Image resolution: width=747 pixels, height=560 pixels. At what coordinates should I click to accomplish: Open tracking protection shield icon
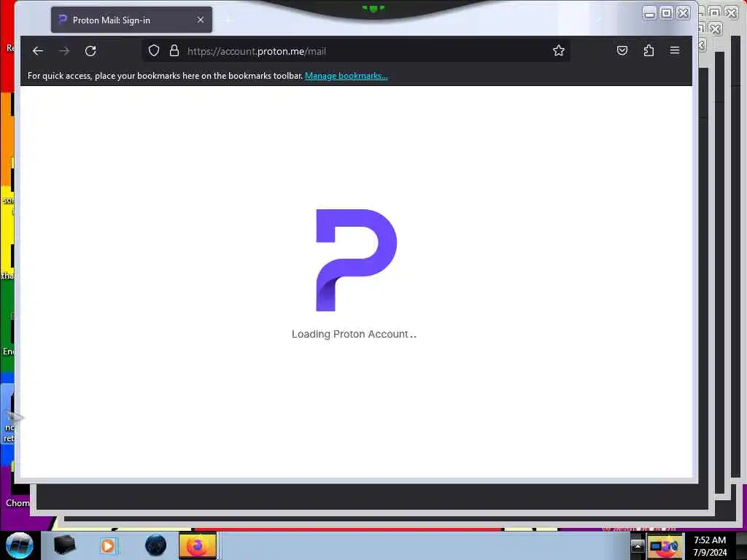[153, 50]
